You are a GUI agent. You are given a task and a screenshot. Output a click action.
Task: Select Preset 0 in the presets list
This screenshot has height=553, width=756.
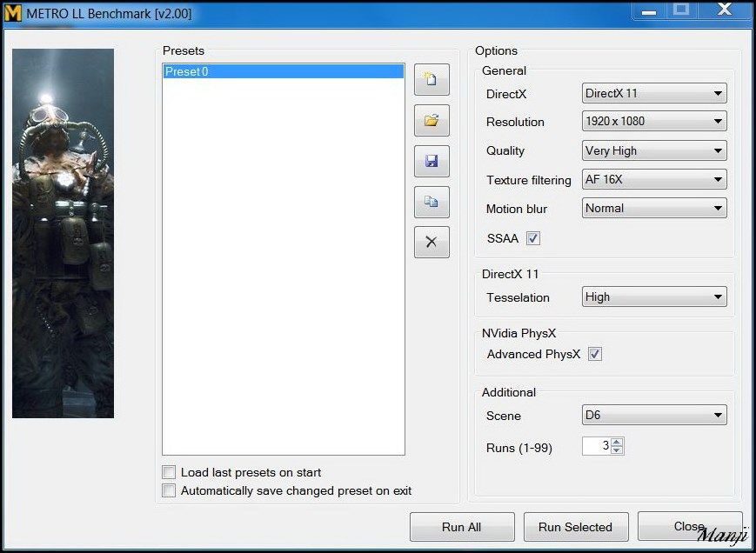[x=284, y=71]
